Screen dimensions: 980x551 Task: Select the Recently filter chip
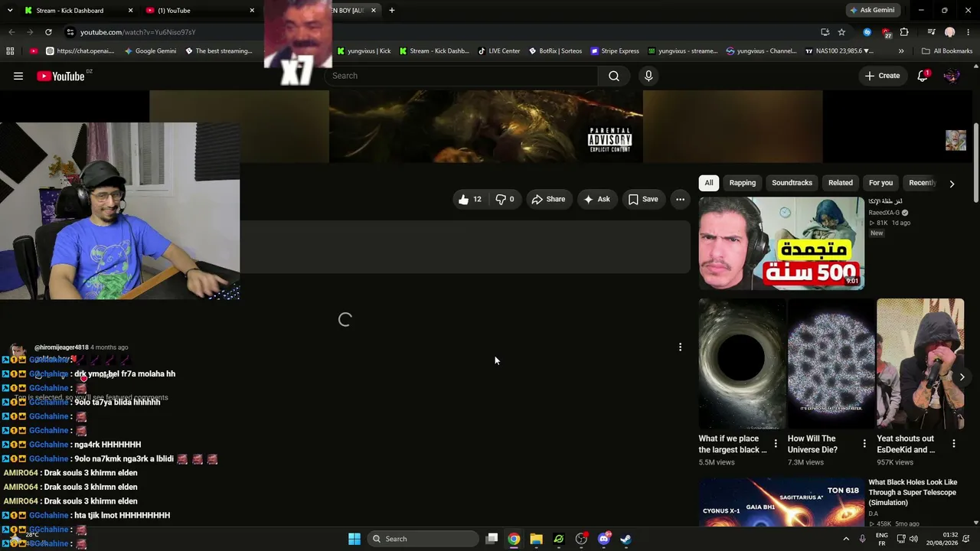coord(922,183)
